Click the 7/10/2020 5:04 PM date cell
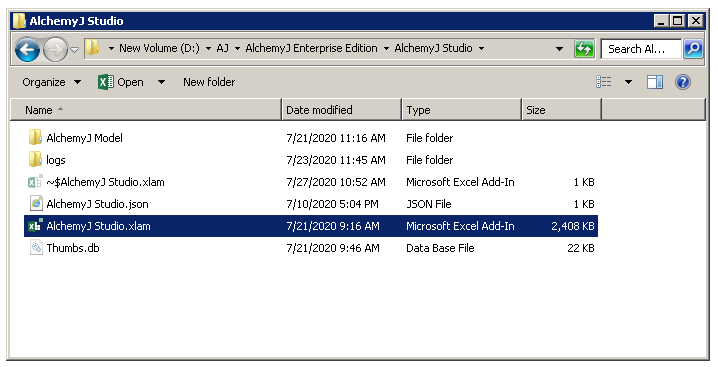This screenshot has height=367, width=718. [x=332, y=204]
